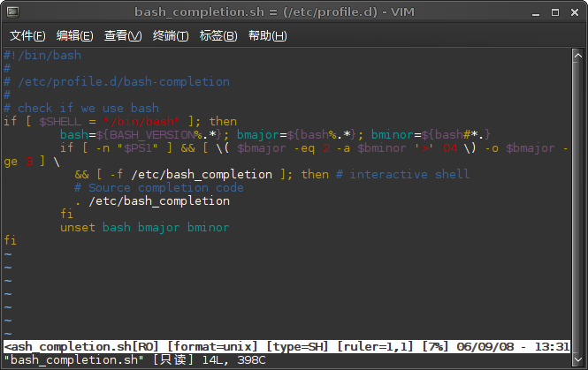Close the VIM terminal window

[575, 12]
